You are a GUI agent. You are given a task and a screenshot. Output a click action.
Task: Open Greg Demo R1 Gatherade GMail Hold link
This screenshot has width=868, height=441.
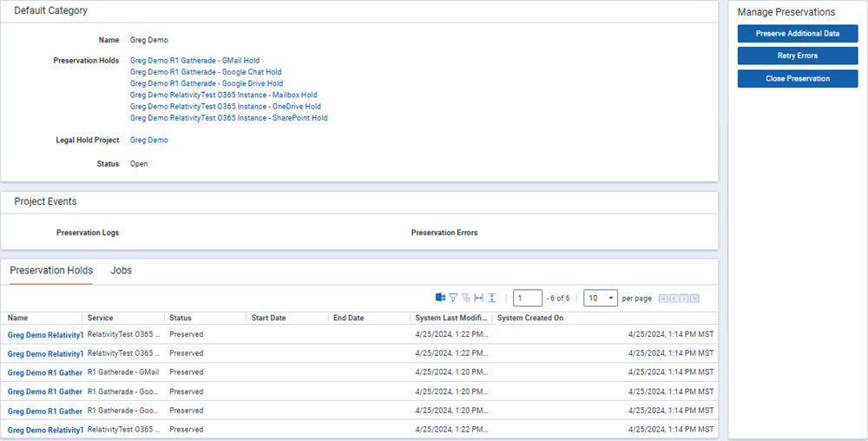(194, 60)
